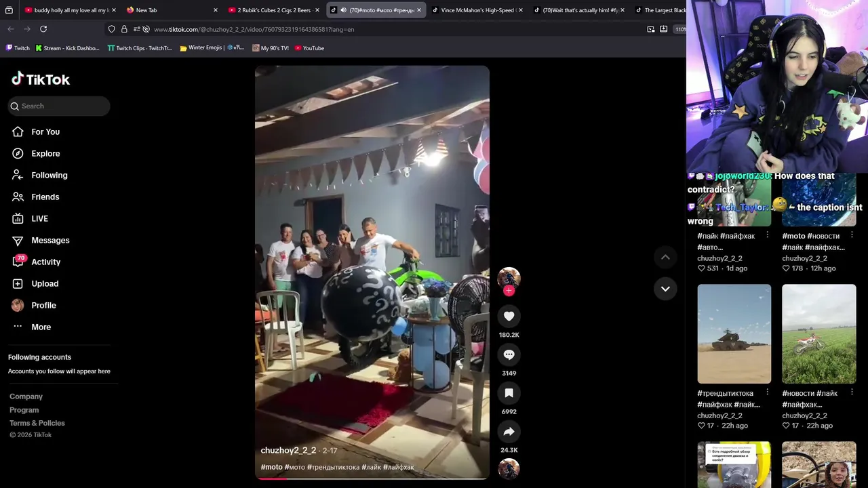Open the Company footer link
Viewport: 868px width, 488px height.
pos(26,396)
